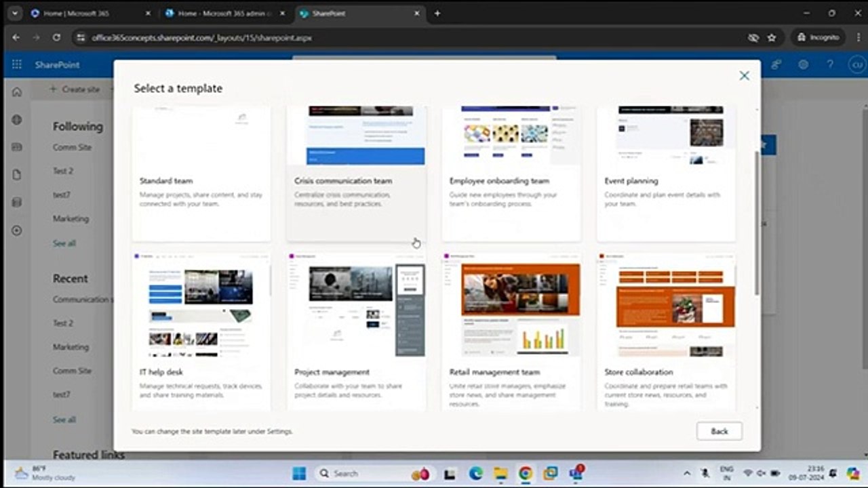Open Microsoft Teams from the taskbar
The image size is (868, 488).
pos(576,473)
